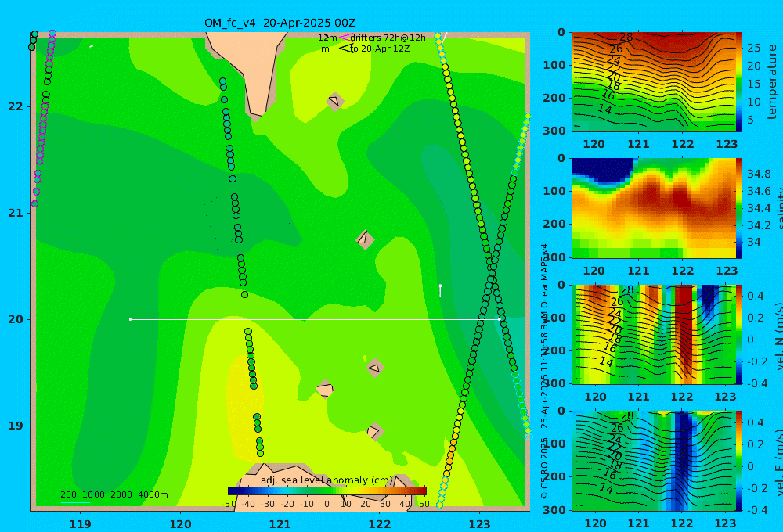Viewport: 783px width, 532px height.
Task: Click the latitude label 21 on map axis
Action: pos(16,213)
